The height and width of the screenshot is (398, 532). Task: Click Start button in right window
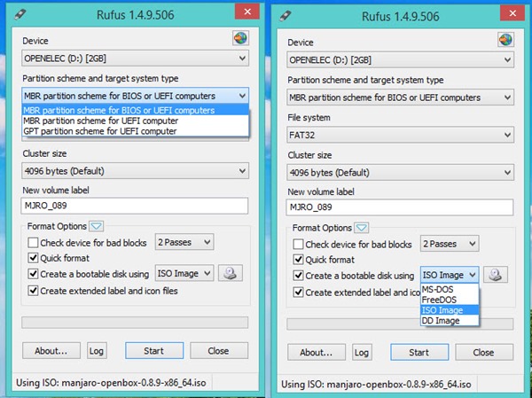419,352
